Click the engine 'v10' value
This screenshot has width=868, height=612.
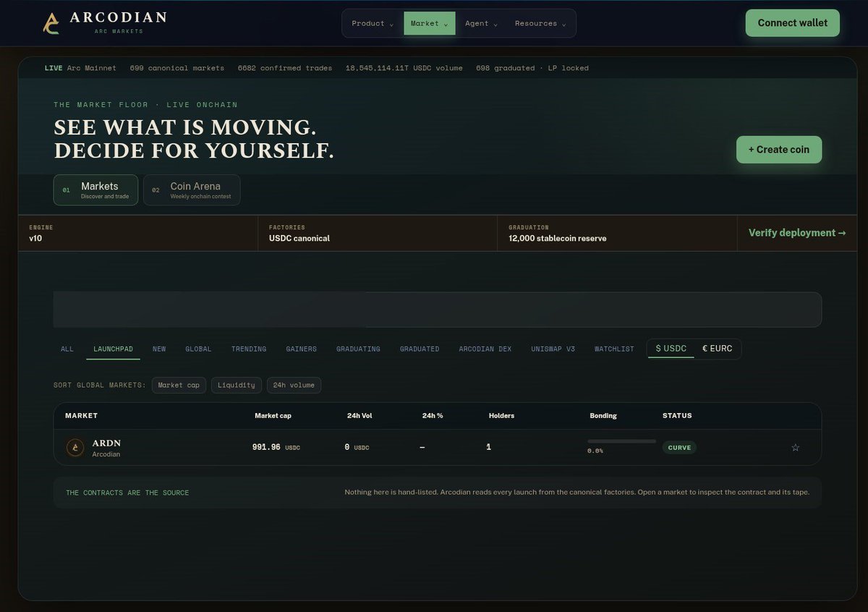pyautogui.click(x=36, y=239)
